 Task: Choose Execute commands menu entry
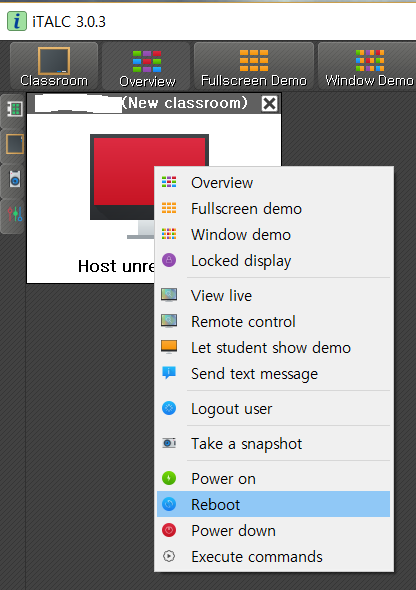pos(273,556)
